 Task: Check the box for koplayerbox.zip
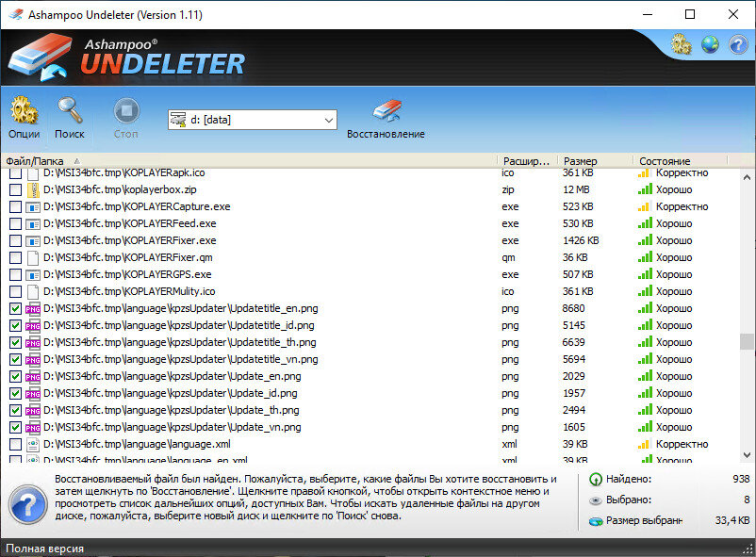15,190
